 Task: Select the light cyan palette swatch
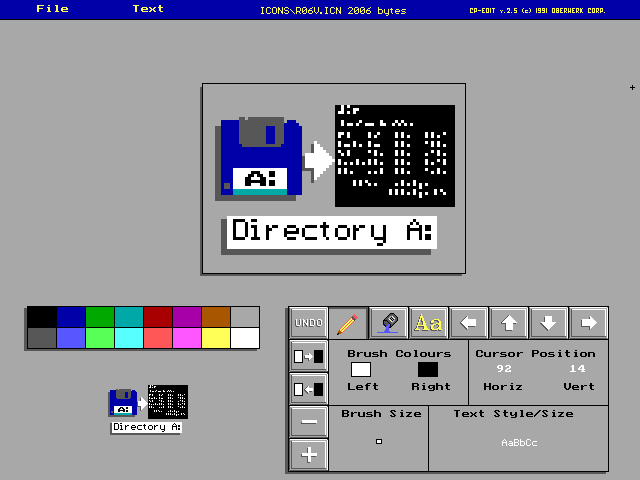(129, 338)
